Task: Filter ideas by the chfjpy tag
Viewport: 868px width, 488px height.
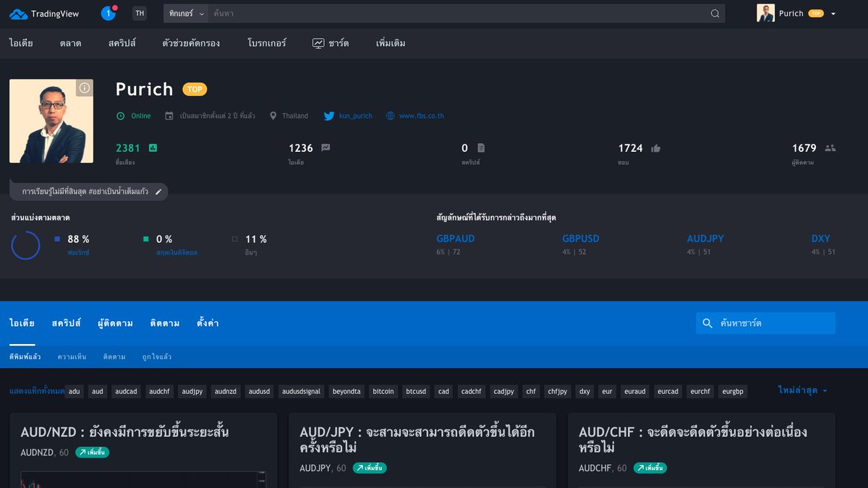Action: (557, 391)
